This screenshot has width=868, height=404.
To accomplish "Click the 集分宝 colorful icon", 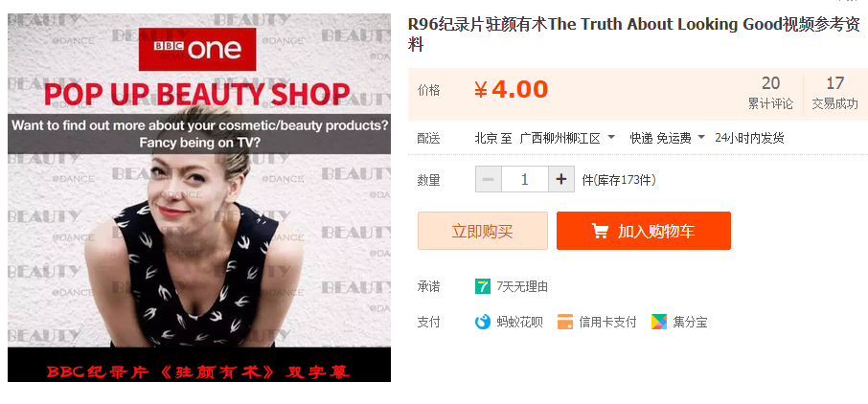I will [659, 322].
